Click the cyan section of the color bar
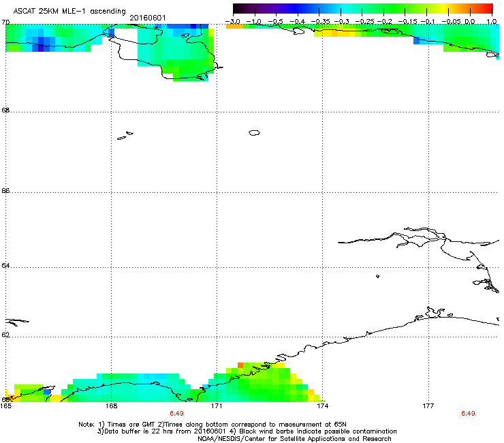Screen dimensions: 504x443 [x=345, y=9]
